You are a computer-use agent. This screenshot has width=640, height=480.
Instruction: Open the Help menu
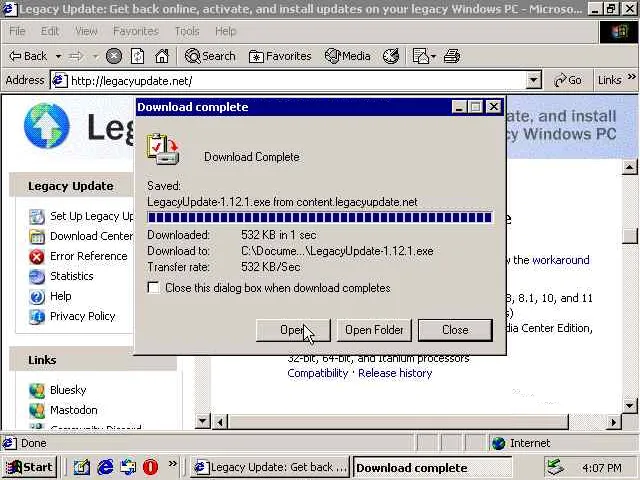coord(226,31)
